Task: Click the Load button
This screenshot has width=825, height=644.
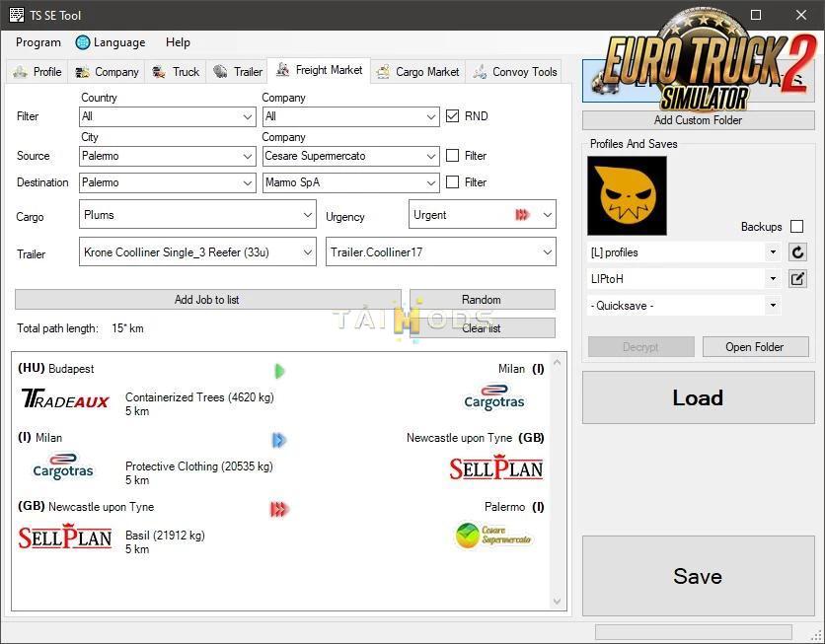Action: pyautogui.click(x=699, y=398)
